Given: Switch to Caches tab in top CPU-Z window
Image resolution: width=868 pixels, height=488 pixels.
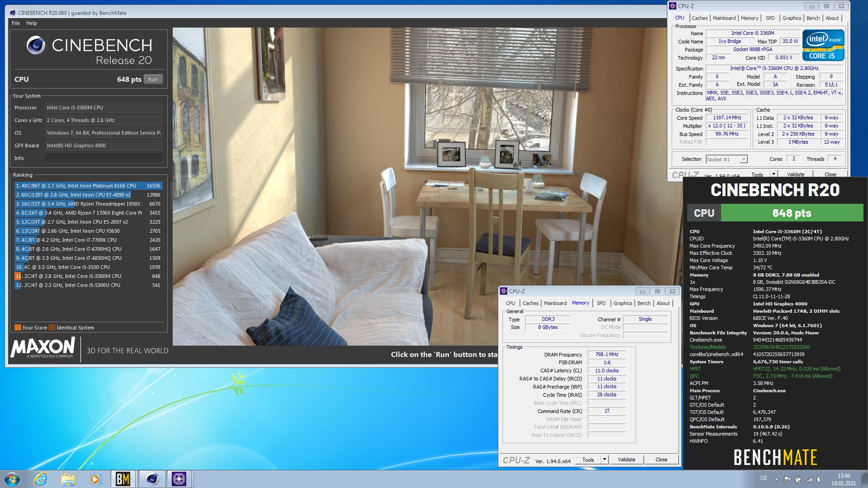Looking at the screenshot, I should coord(699,18).
